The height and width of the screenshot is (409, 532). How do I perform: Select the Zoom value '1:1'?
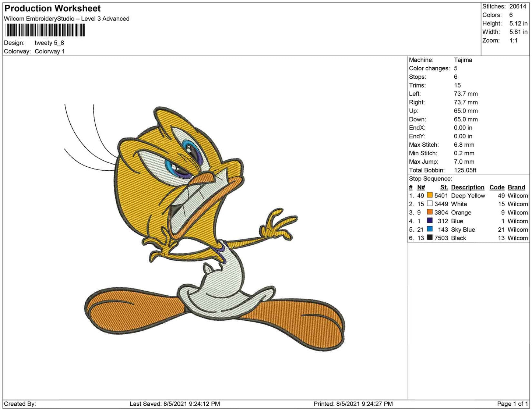pos(514,40)
